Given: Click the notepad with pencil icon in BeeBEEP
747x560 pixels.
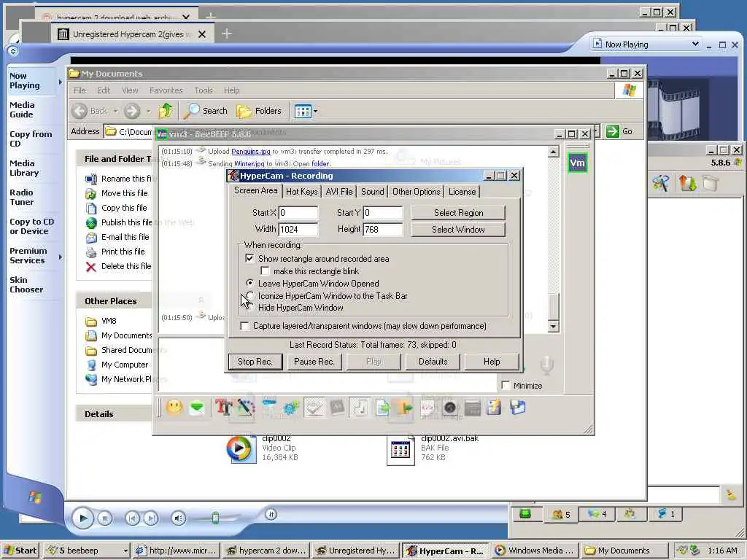Looking at the screenshot, I should [494, 407].
